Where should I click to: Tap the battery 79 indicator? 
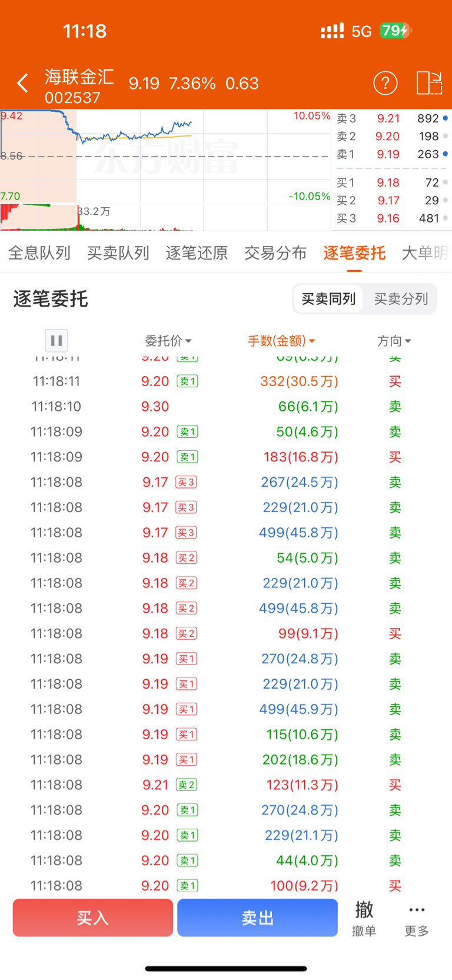[x=395, y=31]
